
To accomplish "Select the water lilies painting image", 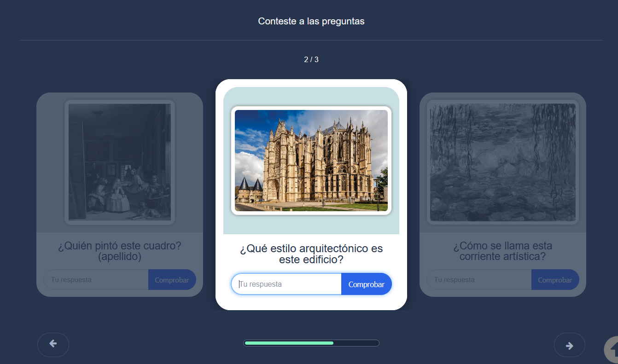I will 502,162.
